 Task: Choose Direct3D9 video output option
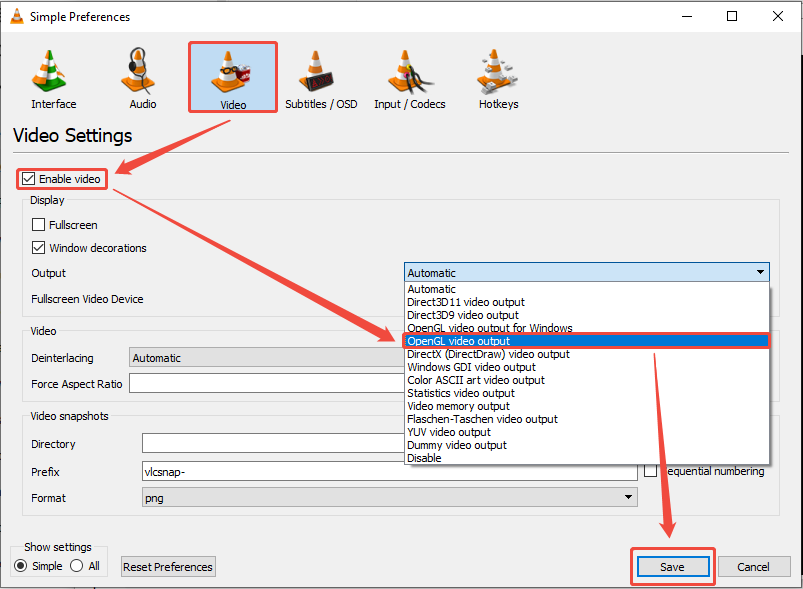(x=587, y=315)
